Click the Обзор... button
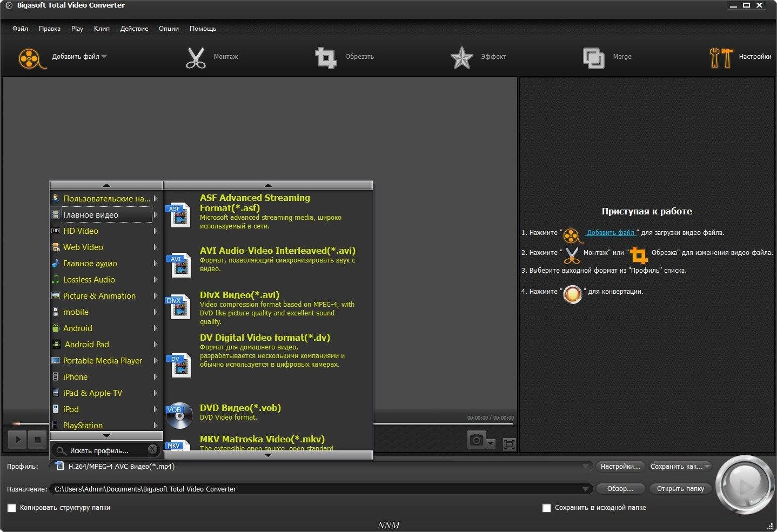 [620, 489]
